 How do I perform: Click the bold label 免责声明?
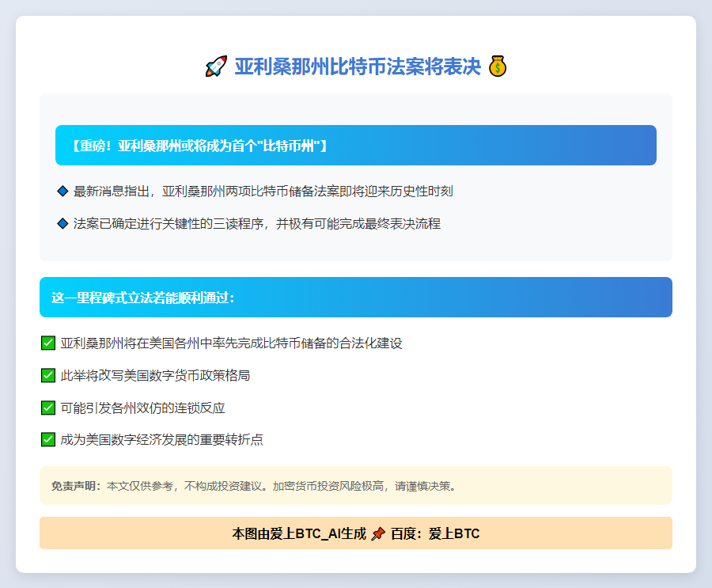click(x=76, y=486)
